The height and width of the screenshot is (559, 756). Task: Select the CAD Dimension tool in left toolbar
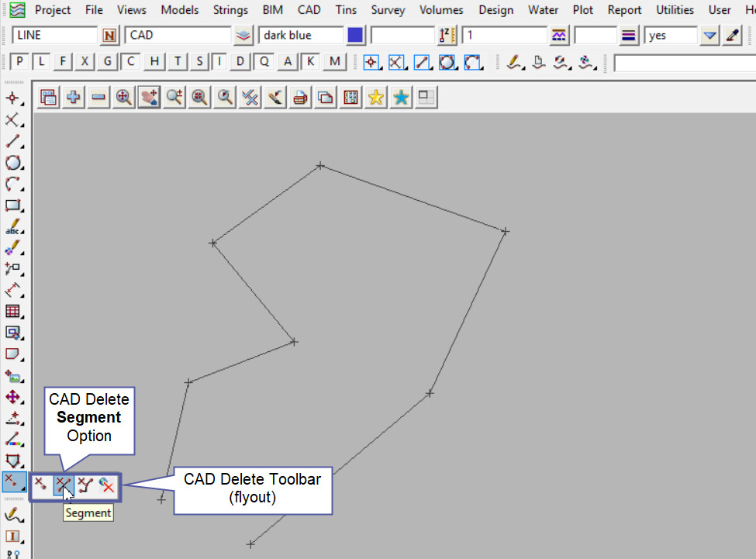click(x=13, y=290)
